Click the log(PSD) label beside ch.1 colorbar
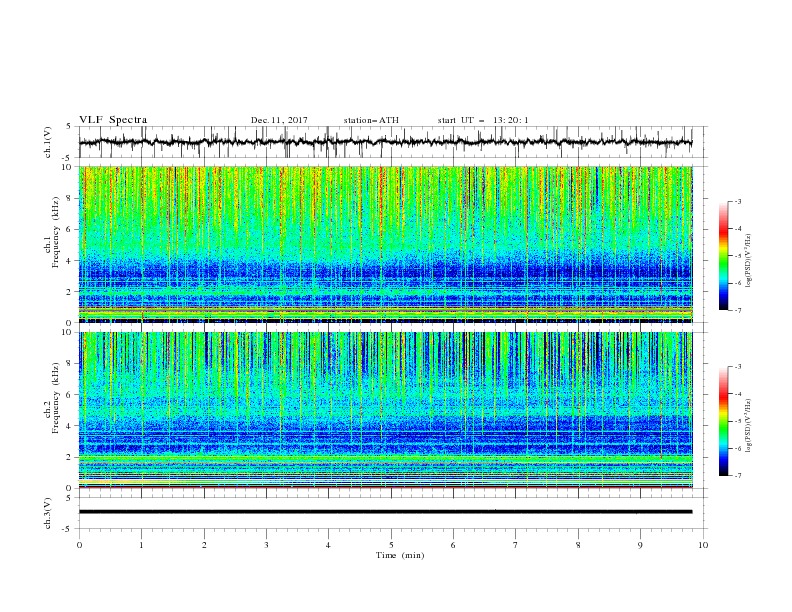 tap(749, 261)
